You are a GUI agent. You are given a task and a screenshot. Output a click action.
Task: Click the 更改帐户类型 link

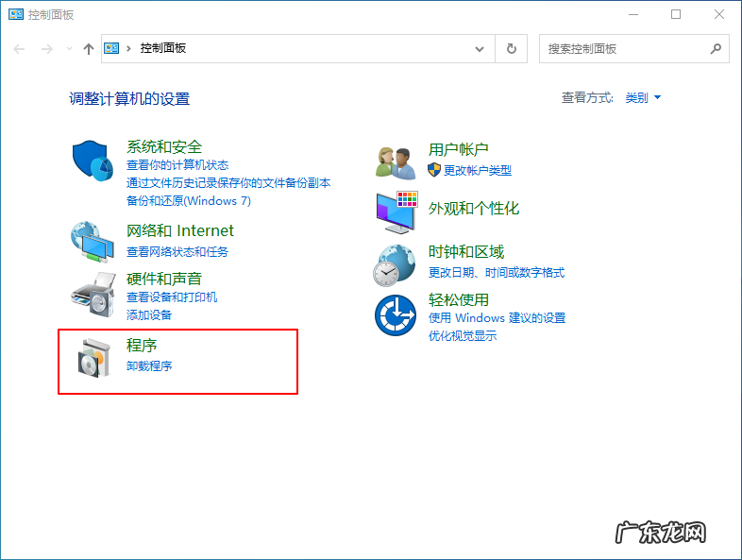click(478, 170)
